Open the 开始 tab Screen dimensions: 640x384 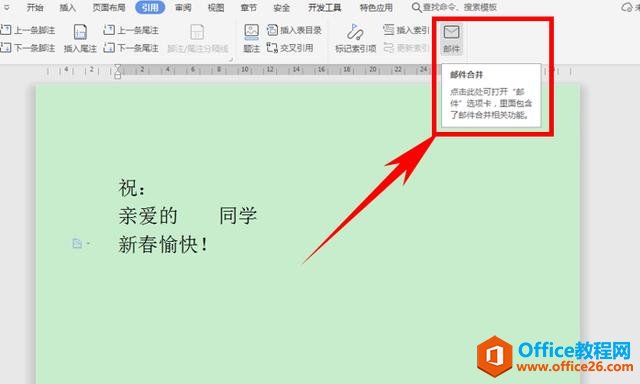coord(35,7)
